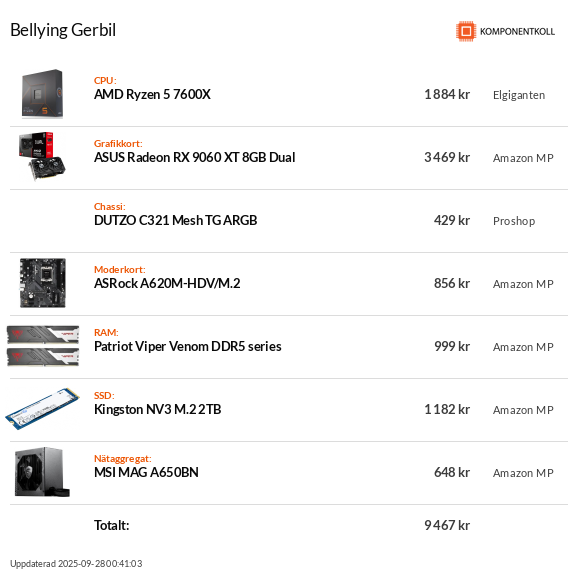Select the MSI MAG A650BN power supply
Image resolution: width=577 pixels, height=577 pixels.
point(146,472)
